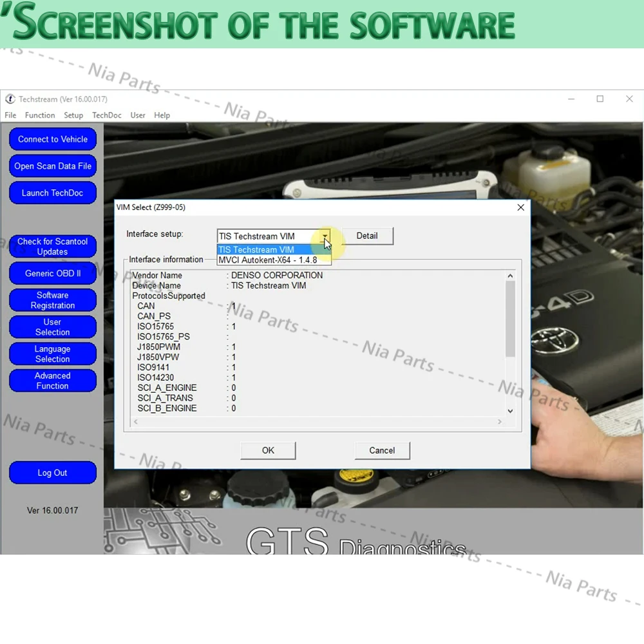This screenshot has width=644, height=644.
Task: Click the SCI_A_TRANS protocol row
Action: 186,398
